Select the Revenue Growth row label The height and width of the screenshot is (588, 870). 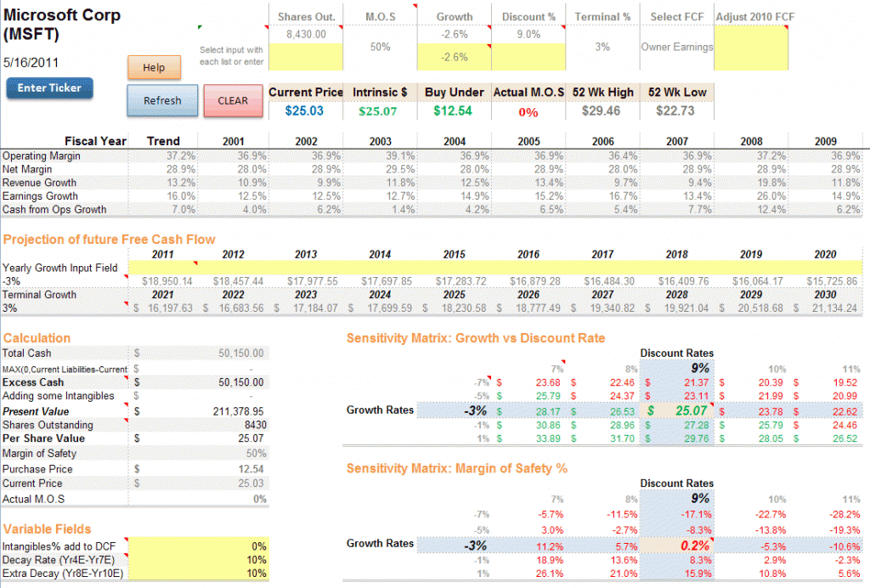(39, 183)
